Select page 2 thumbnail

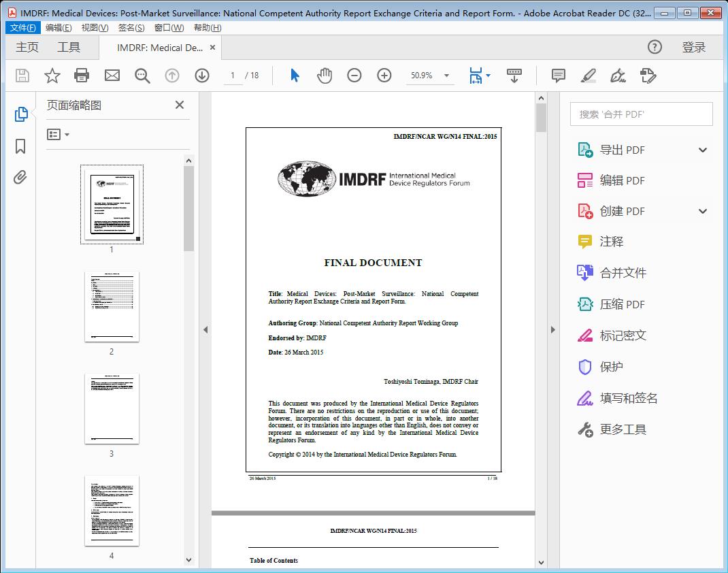112,308
